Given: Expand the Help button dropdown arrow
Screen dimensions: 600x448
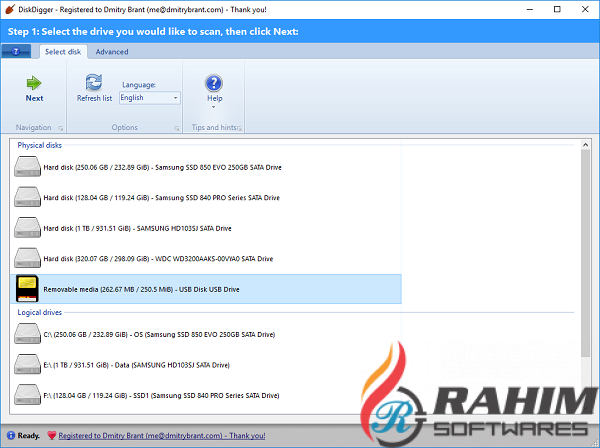Looking at the screenshot, I should (214, 107).
